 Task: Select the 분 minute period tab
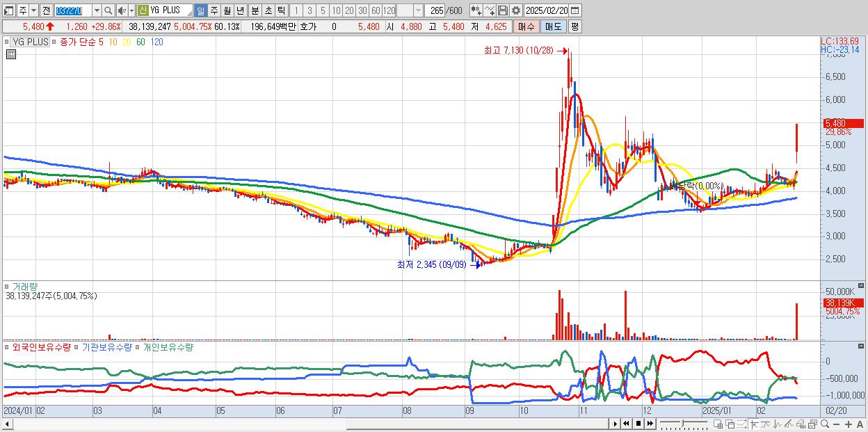point(255,10)
